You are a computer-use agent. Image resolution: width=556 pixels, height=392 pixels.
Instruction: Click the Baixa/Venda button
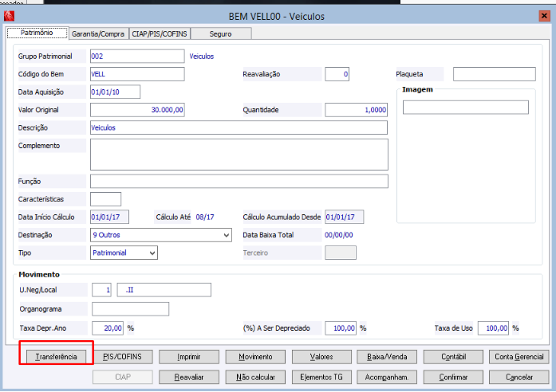pos(387,357)
